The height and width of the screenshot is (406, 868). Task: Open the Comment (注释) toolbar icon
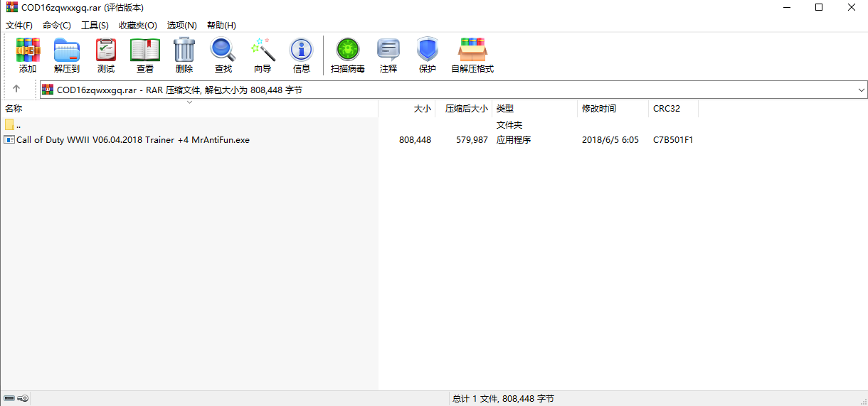[x=388, y=55]
